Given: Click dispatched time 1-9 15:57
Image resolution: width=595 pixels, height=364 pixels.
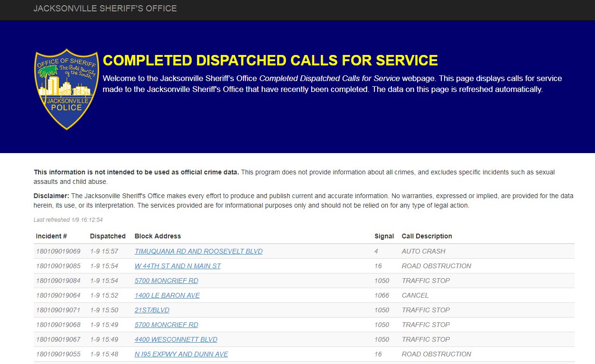Looking at the screenshot, I should click(104, 251).
